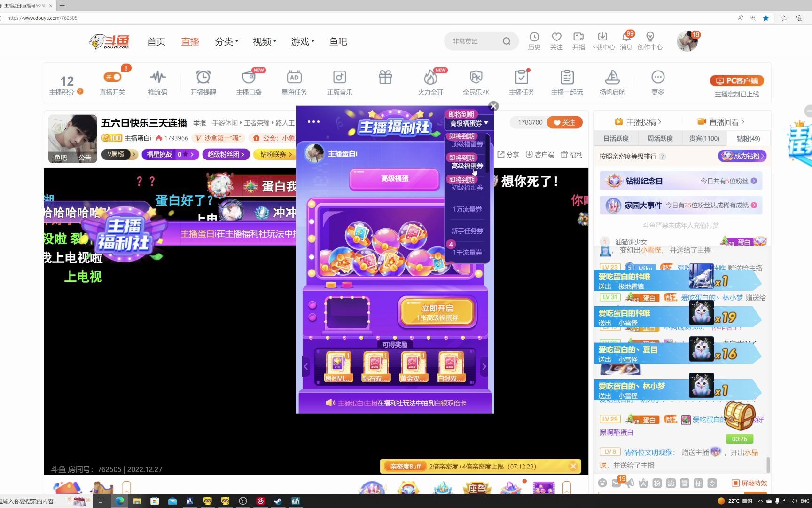
Task: Choose 初级福蛋券 in dropdown list
Action: click(467, 188)
